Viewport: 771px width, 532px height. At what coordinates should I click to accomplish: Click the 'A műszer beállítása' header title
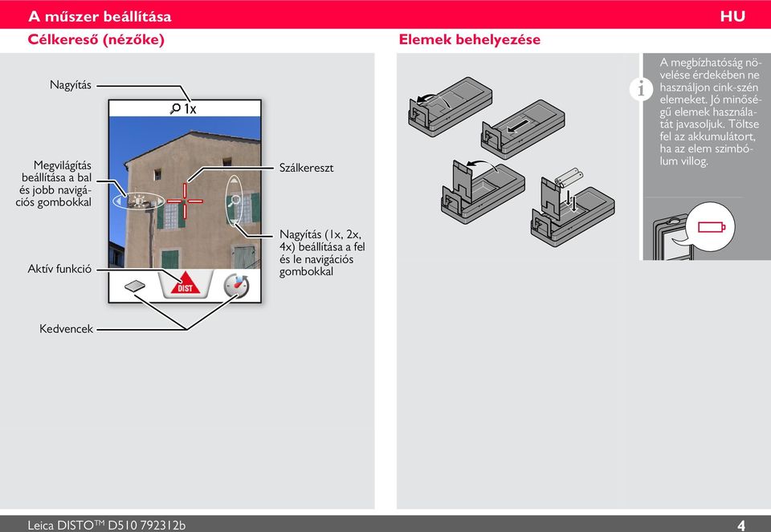click(x=100, y=16)
